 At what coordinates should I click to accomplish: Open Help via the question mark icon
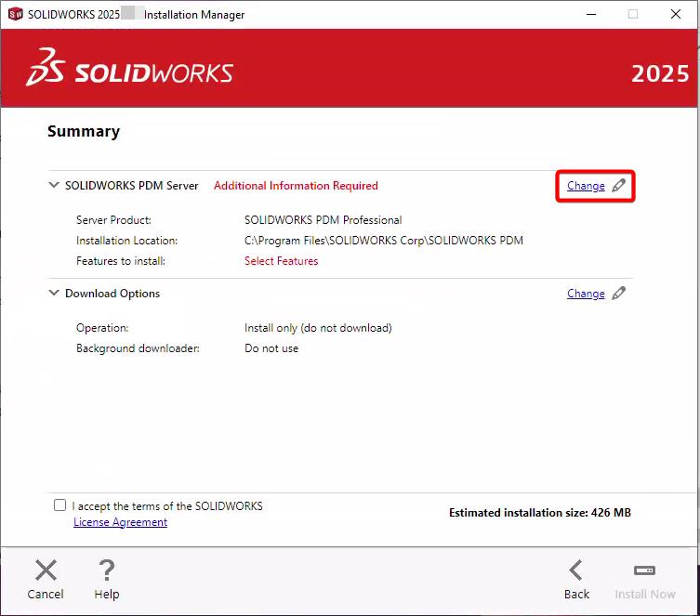coord(107,570)
